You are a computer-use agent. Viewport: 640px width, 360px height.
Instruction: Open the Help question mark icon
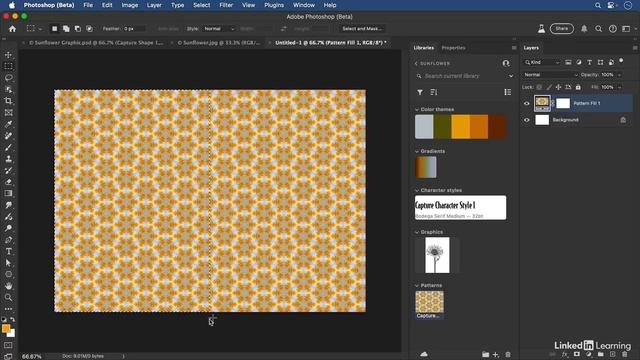pos(613,29)
